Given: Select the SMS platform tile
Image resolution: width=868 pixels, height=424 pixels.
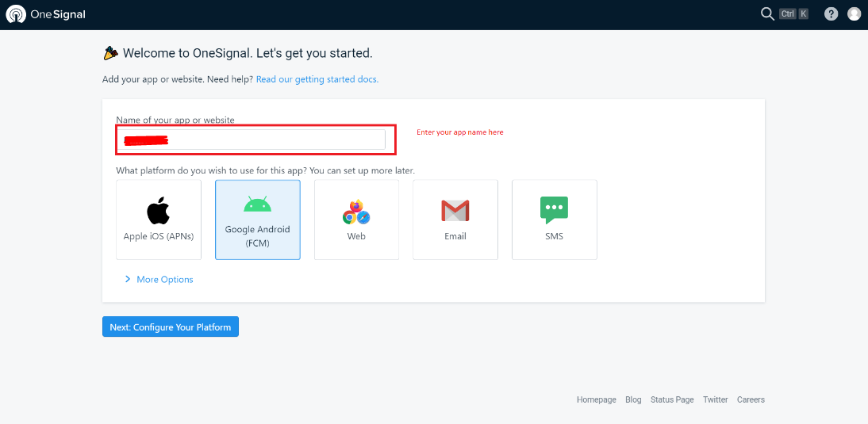Looking at the screenshot, I should click(x=554, y=220).
